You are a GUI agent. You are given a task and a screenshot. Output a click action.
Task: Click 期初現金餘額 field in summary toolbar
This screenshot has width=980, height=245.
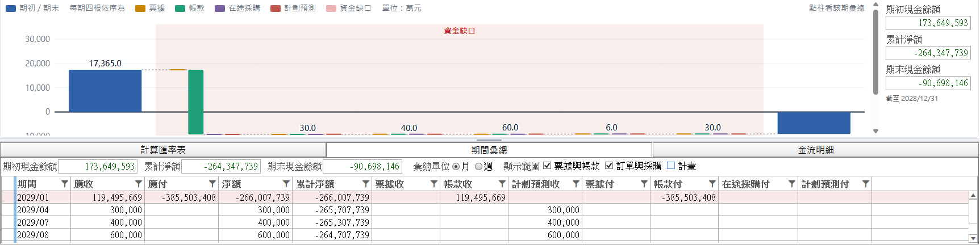pos(98,166)
